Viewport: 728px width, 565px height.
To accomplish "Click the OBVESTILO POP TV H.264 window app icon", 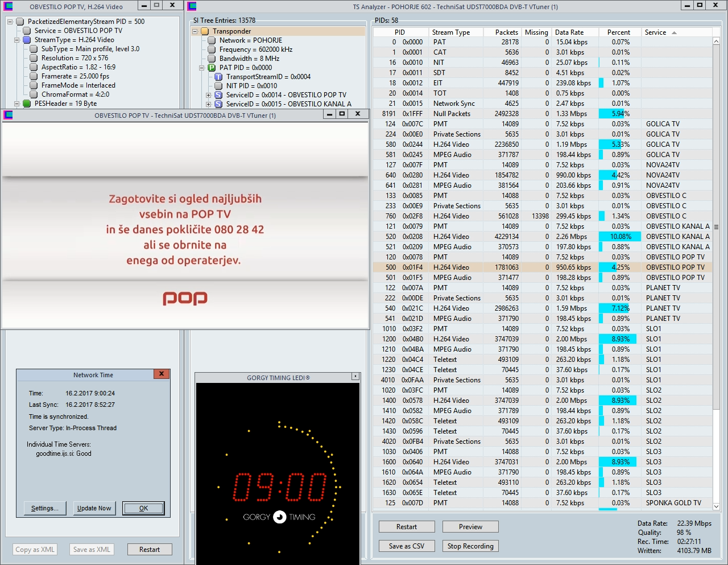I will (x=8, y=6).
